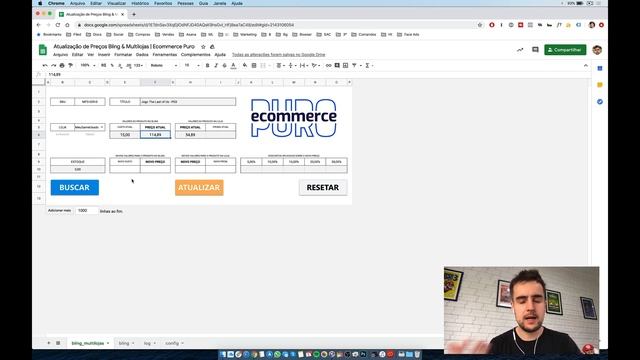Add a new sheet with plus icon
The image size is (640, 360).
(49, 343)
